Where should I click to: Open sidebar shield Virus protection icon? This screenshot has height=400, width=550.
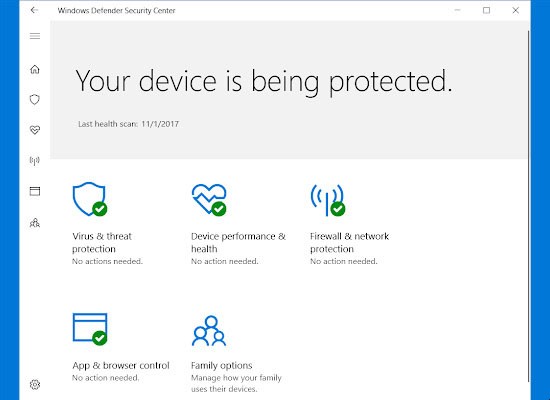pyautogui.click(x=35, y=100)
